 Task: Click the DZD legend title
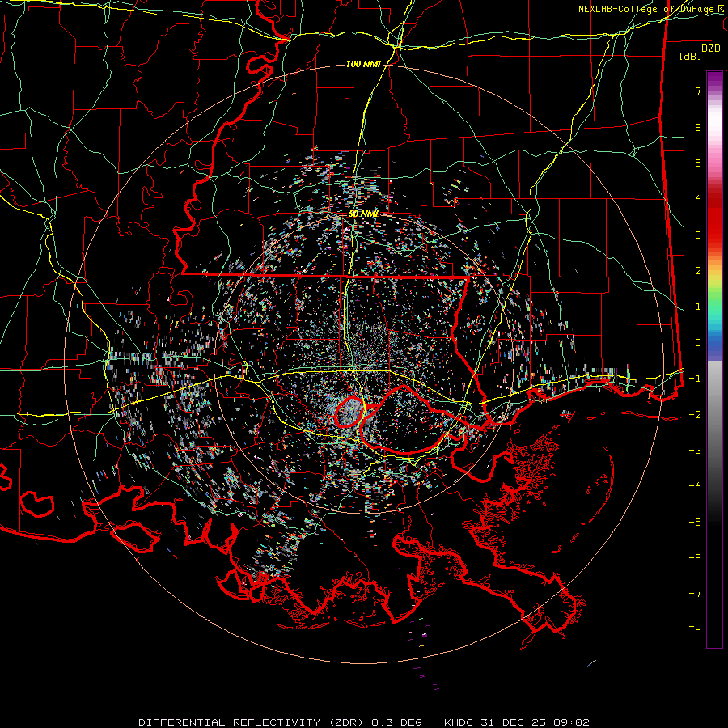click(711, 49)
